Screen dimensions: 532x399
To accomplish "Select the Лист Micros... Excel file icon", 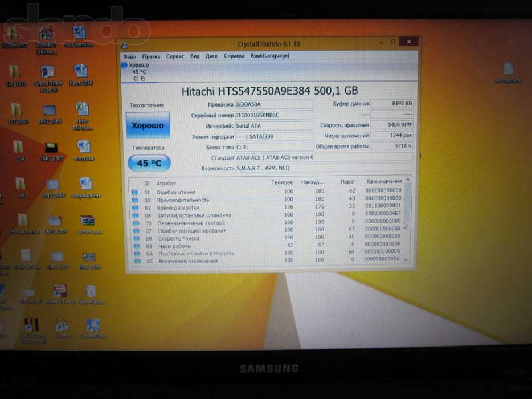I will (83, 116).
